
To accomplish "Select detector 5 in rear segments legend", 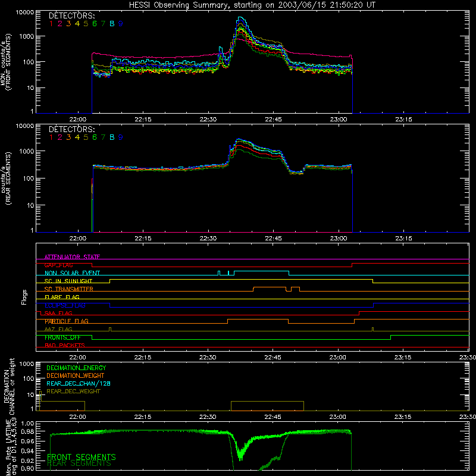I will (x=86, y=137).
